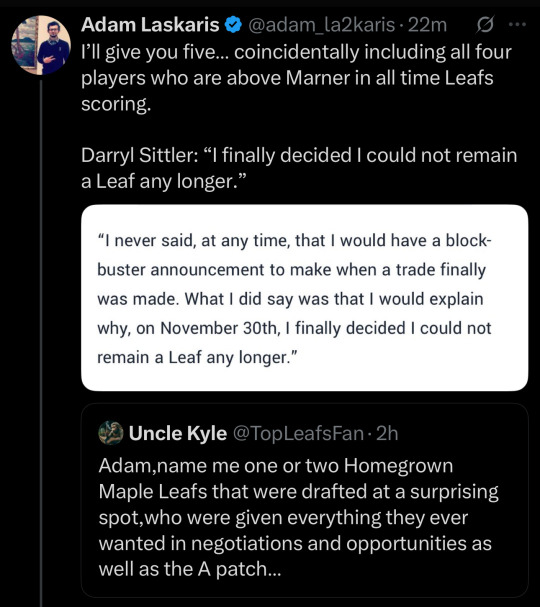Click the Adam Laskaris display name

(x=150, y=25)
